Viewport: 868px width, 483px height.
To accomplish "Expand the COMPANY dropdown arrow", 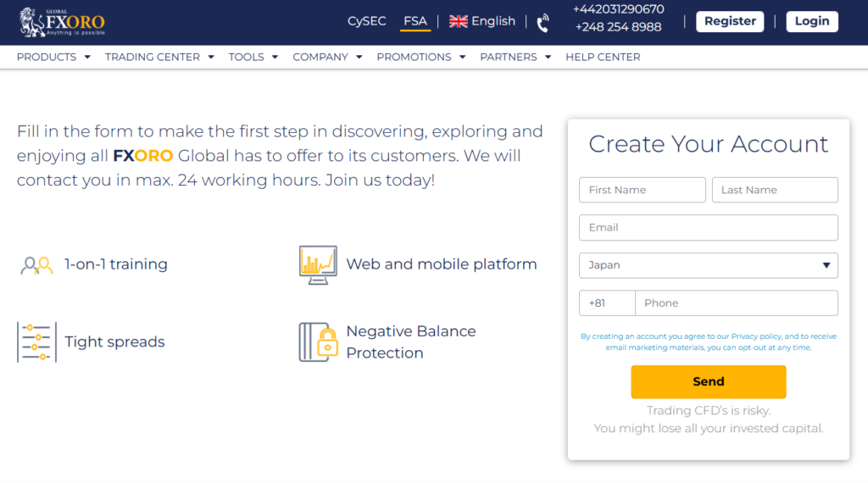I will tap(359, 57).
